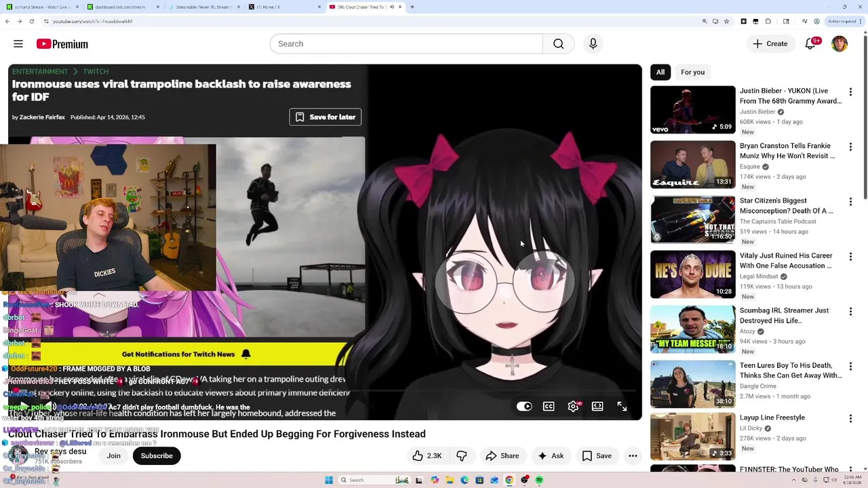Open options for Star Citizen video
This screenshot has width=868, height=488.
(850, 201)
